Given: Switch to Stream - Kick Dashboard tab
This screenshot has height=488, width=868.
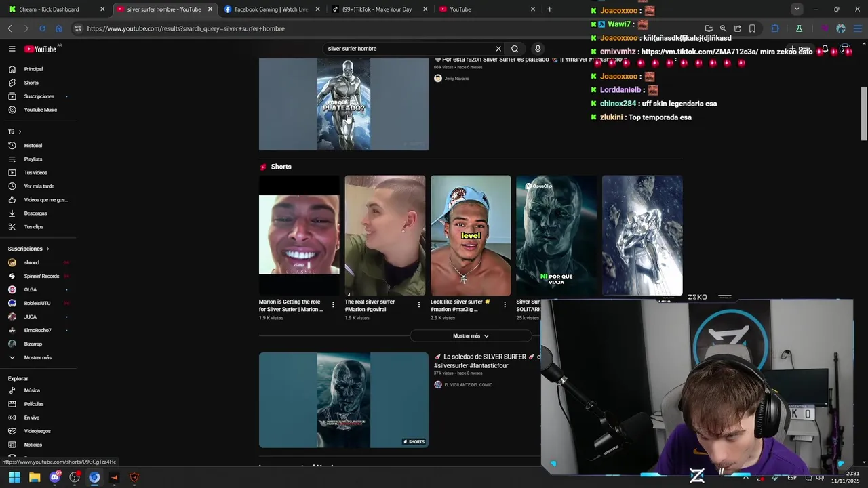Looking at the screenshot, I should coord(54,9).
